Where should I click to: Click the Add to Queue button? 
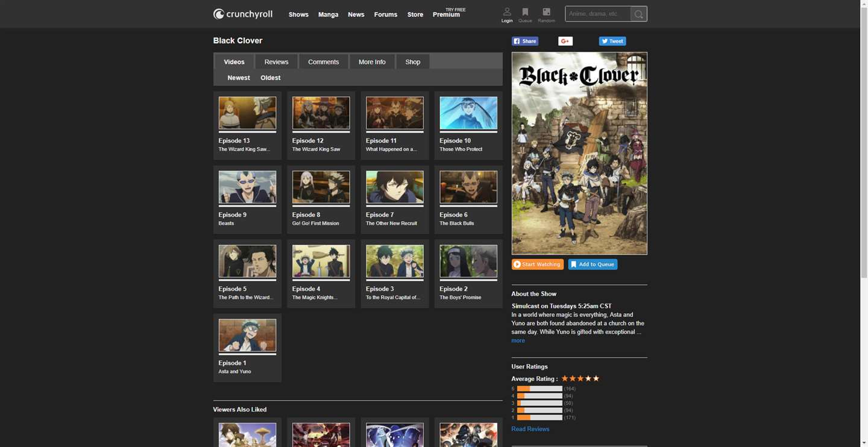coord(593,264)
